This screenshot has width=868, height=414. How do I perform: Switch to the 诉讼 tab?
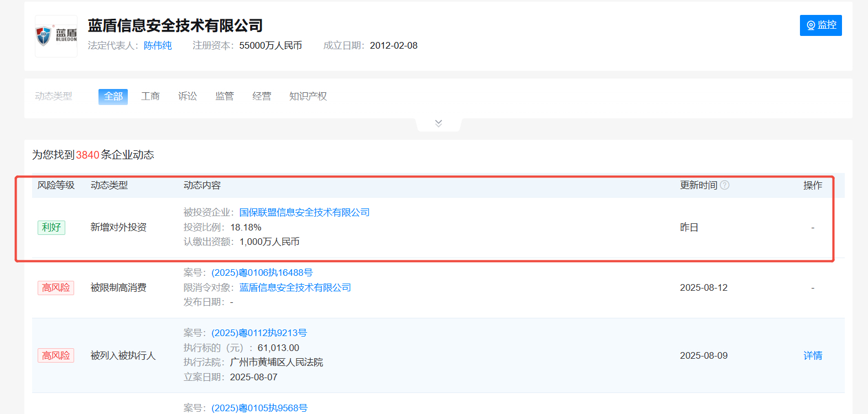pos(188,96)
